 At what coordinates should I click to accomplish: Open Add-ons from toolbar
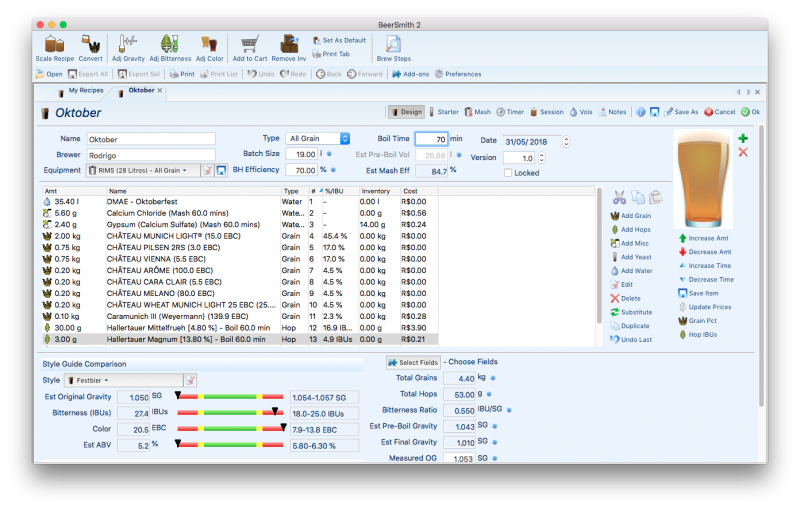[411, 74]
